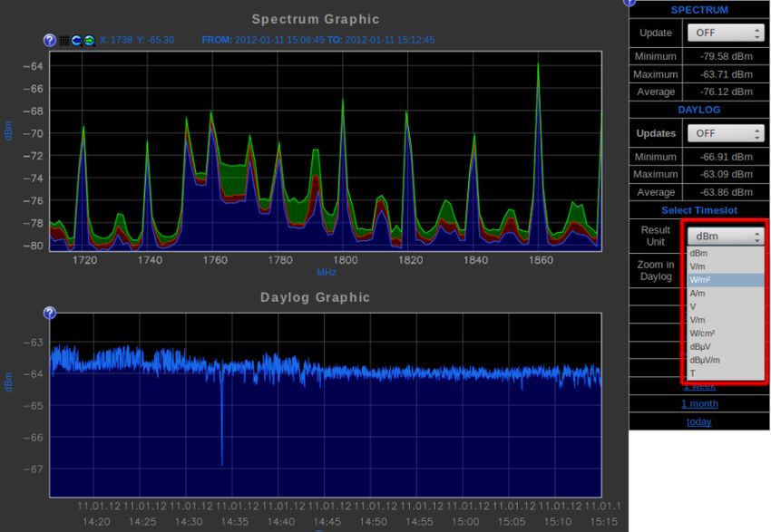Screen dimensions: 771x532
Task: Jump to the today timeslot link
Action: 699,422
